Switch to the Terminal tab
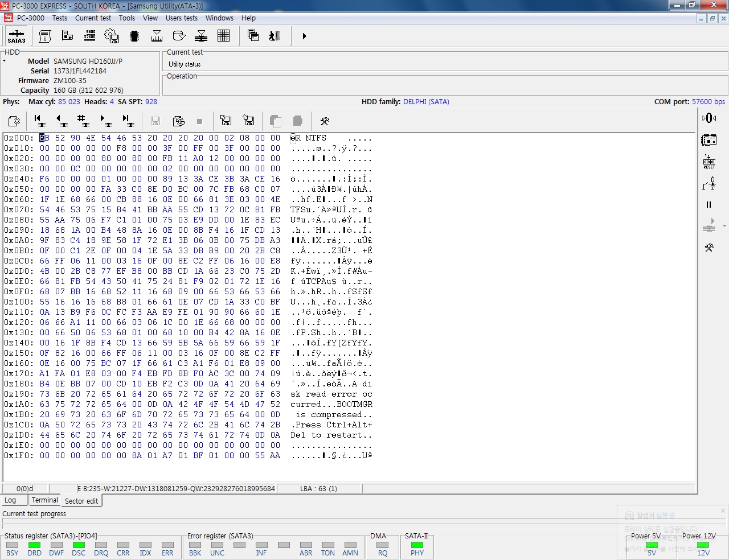The width and height of the screenshot is (729, 560). (x=44, y=500)
